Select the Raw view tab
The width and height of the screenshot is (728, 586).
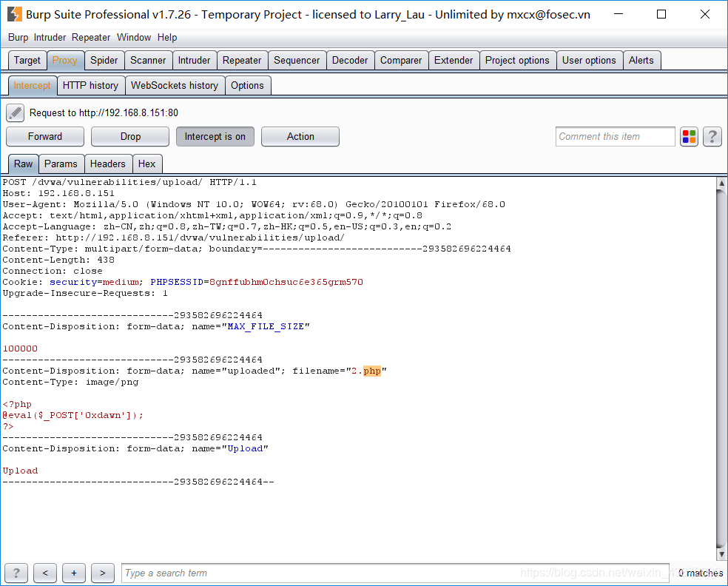(23, 164)
